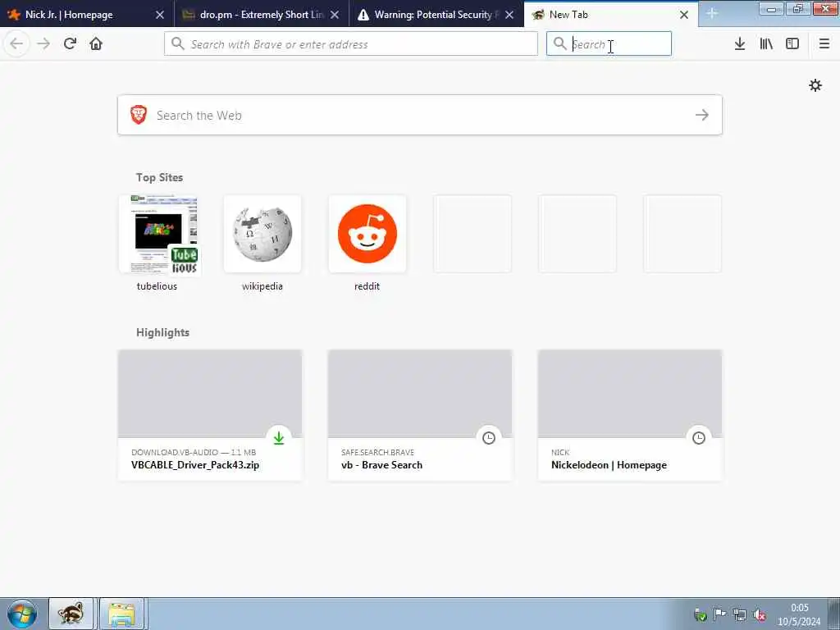
Task: Click the toolbar Search field
Action: pyautogui.click(x=609, y=43)
